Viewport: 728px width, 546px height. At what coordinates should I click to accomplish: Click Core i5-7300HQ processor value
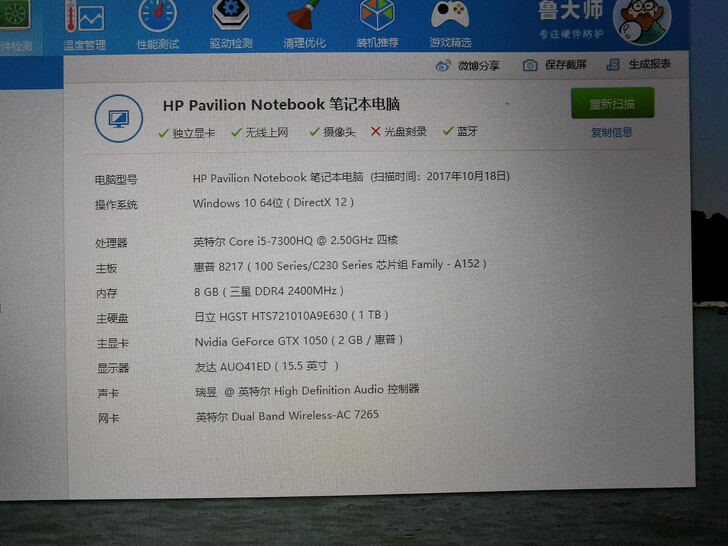[296, 240]
